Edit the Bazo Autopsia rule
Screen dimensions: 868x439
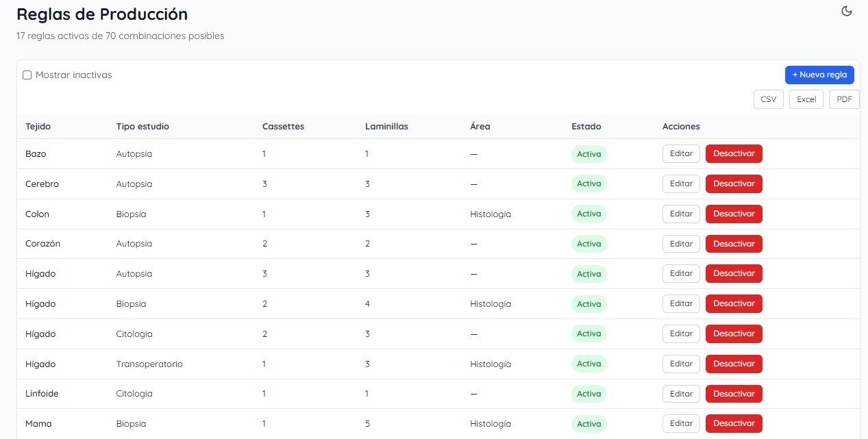(x=681, y=153)
